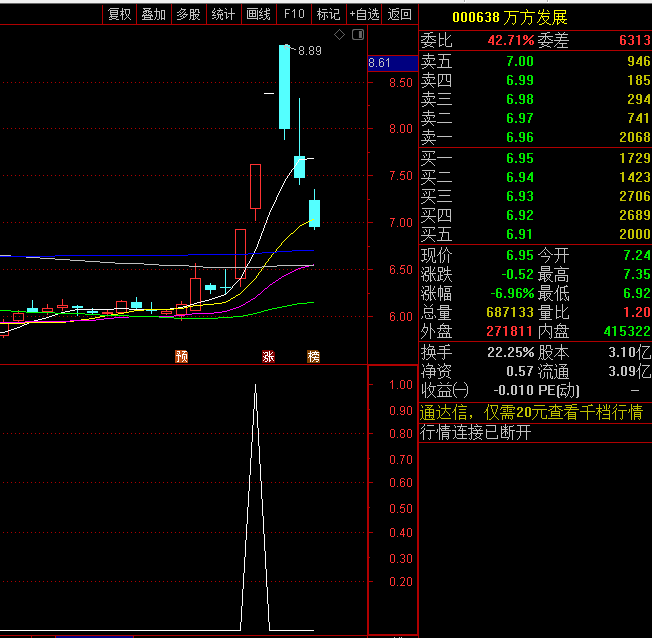
Task: Click the 8.89 high price label
Action: coord(310,51)
